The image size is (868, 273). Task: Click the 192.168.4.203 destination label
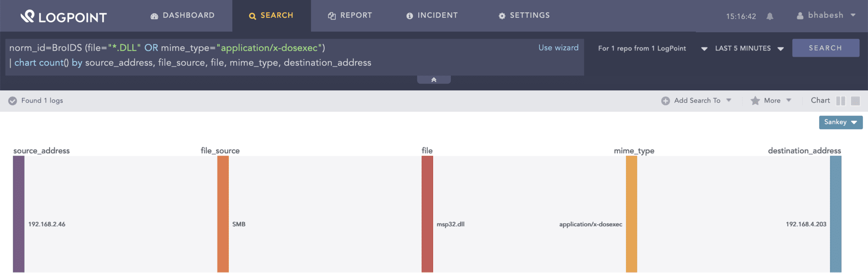click(806, 224)
